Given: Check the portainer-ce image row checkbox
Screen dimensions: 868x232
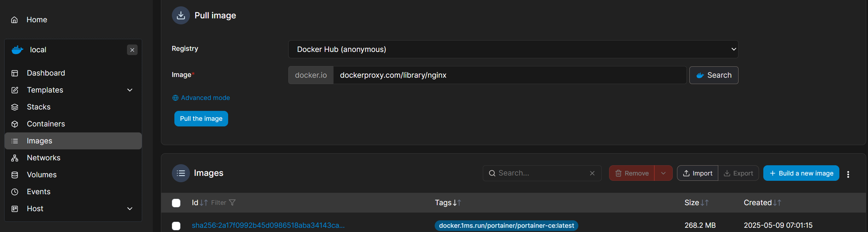Looking at the screenshot, I should [176, 226].
